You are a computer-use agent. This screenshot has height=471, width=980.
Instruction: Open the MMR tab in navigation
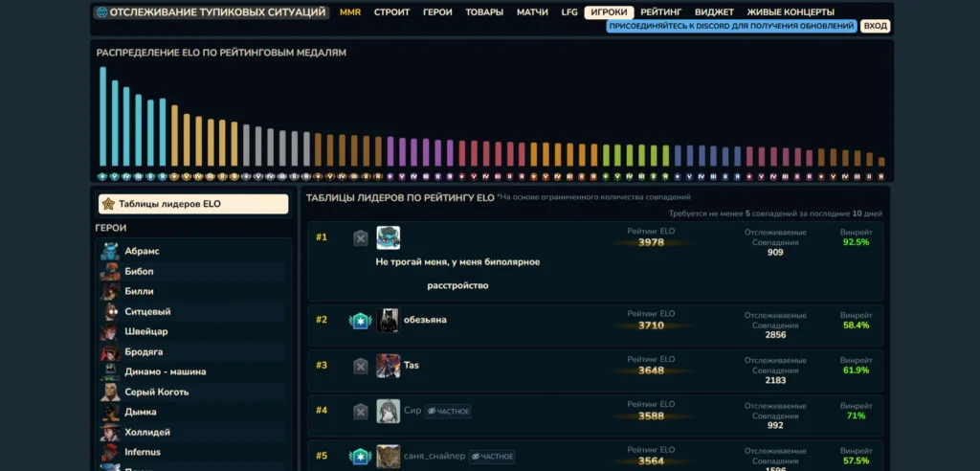pos(350,12)
